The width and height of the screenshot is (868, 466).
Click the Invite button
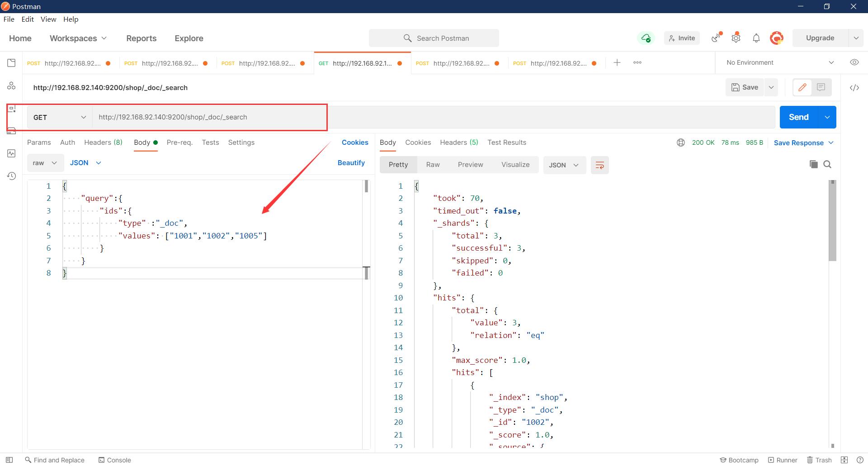pos(682,38)
